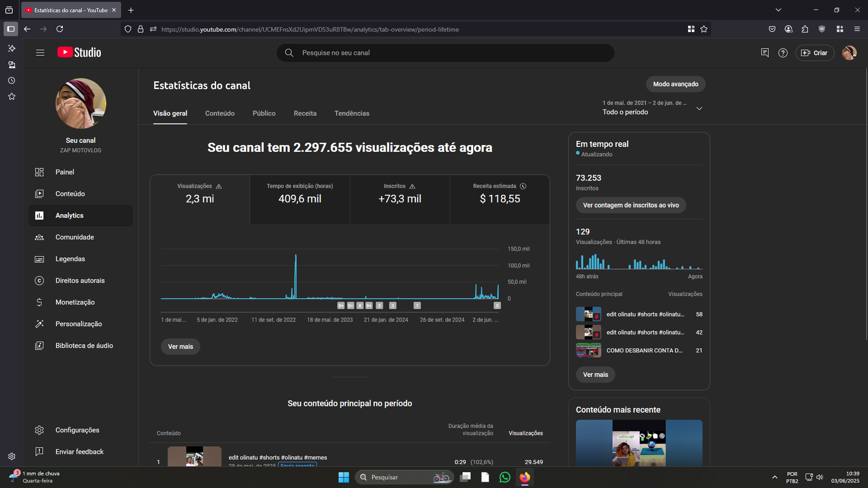Open COMO DESBANIR CONTA realtime video
Image resolution: width=868 pixels, height=488 pixels.
coord(639,350)
